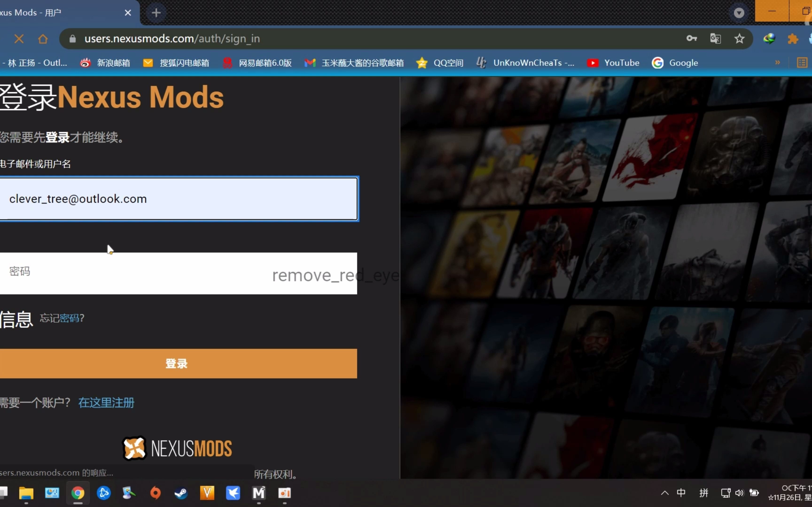Click the IDM extension icon in toolbar
This screenshot has height=507, width=812.
pyautogui.click(x=769, y=38)
